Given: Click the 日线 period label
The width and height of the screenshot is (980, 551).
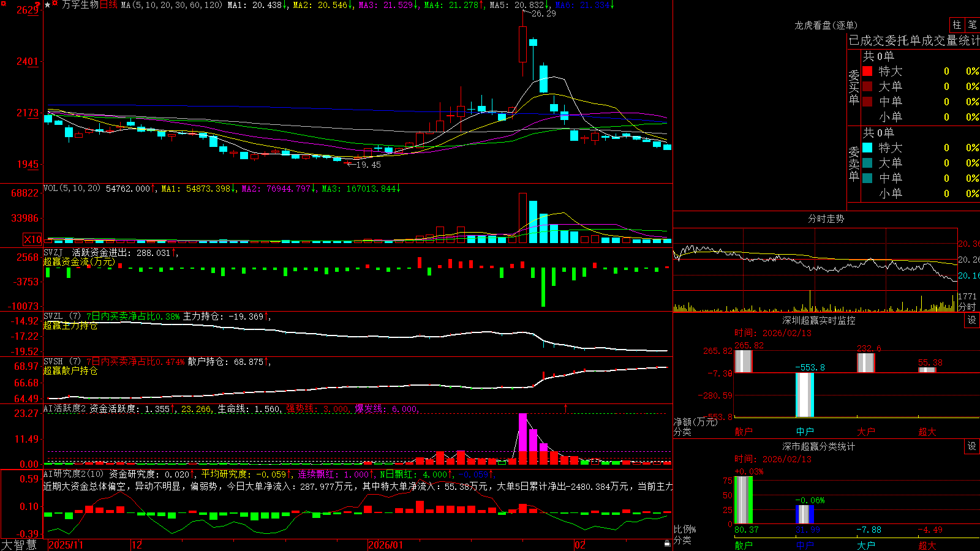Looking at the screenshot, I should [108, 5].
